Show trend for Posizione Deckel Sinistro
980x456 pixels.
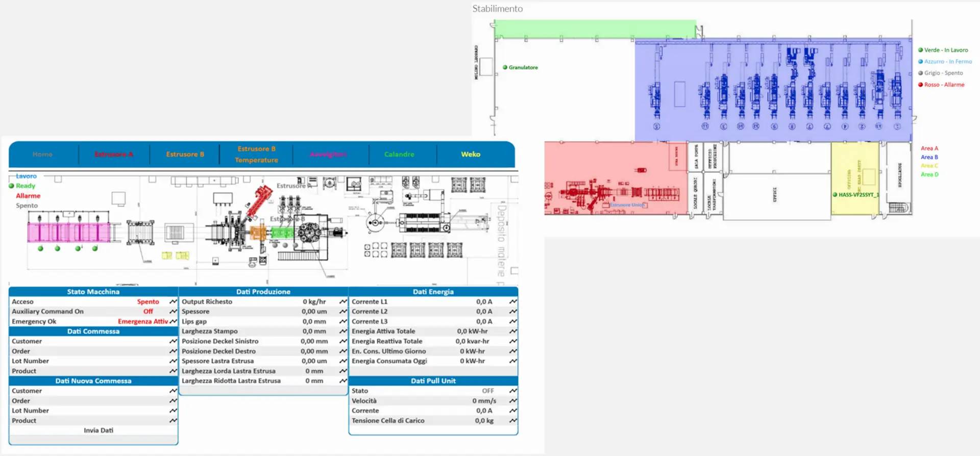click(343, 341)
